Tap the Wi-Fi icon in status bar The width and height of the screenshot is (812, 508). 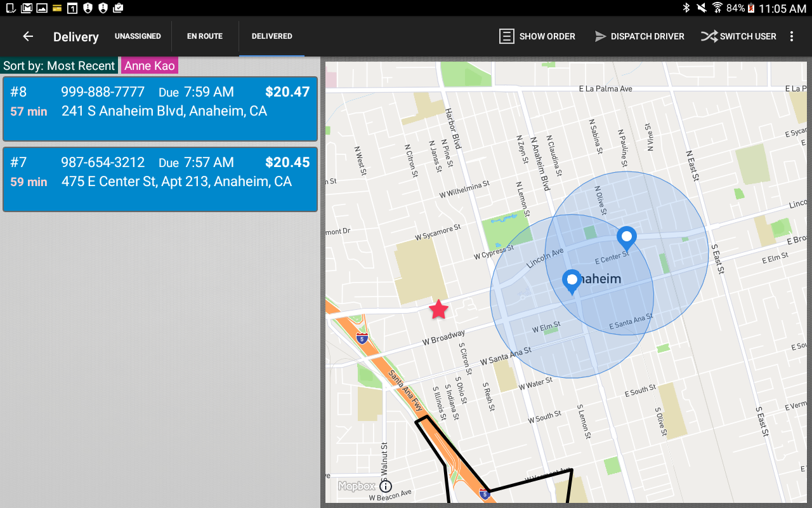[x=717, y=8]
